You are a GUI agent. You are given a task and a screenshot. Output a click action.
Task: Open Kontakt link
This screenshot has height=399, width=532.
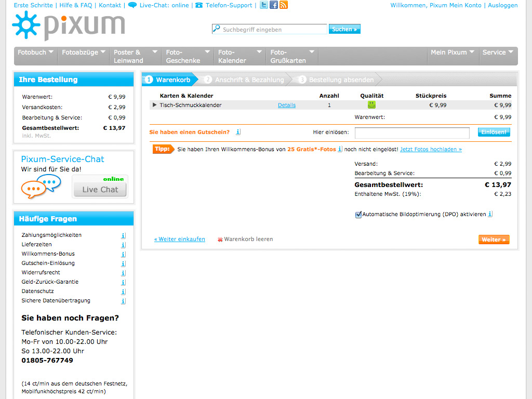[x=110, y=5]
